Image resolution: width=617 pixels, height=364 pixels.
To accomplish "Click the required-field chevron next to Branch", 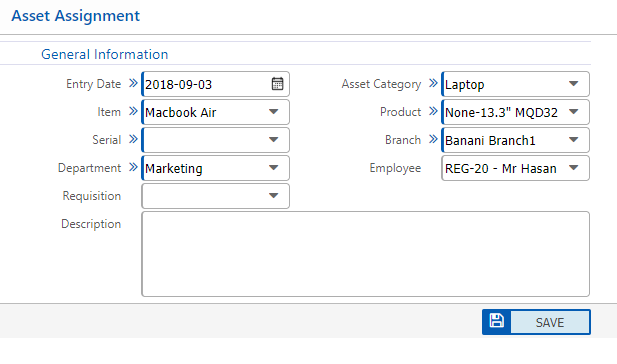I will point(433,139).
